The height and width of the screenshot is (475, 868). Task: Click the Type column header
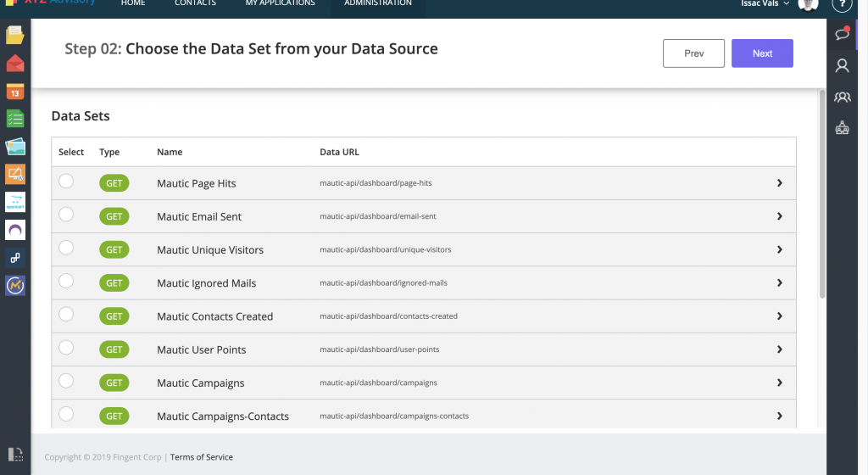[109, 152]
